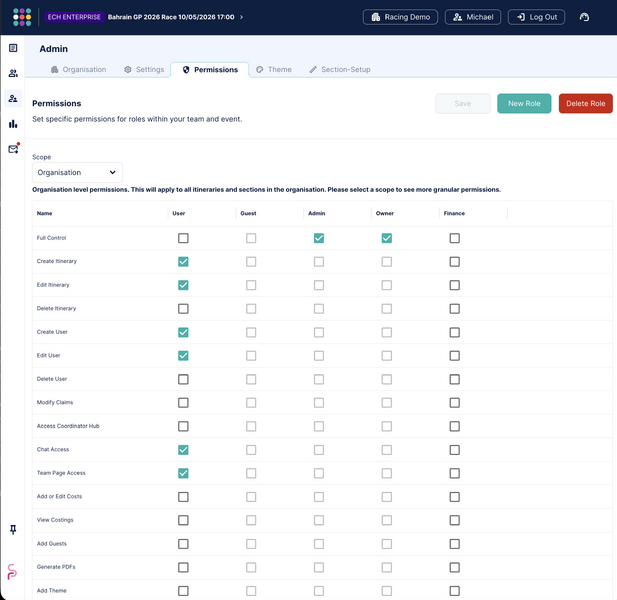
Task: Click the Full Control row label
Action: [51, 238]
